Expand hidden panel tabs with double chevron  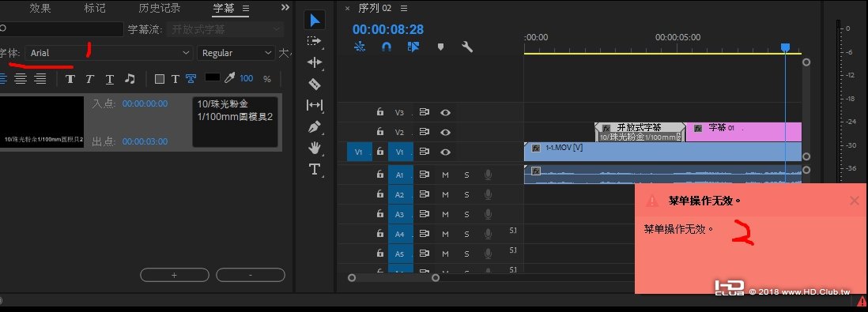(285, 7)
